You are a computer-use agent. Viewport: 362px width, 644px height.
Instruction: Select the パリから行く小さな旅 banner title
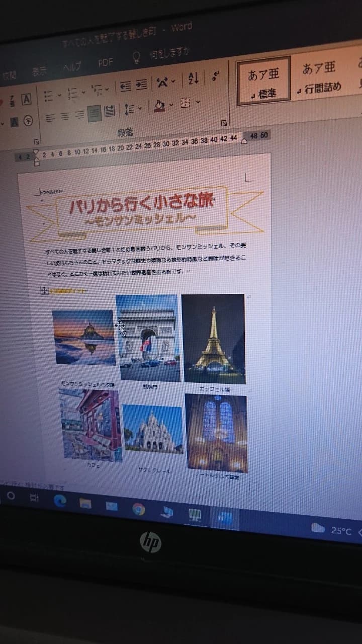pyautogui.click(x=142, y=203)
